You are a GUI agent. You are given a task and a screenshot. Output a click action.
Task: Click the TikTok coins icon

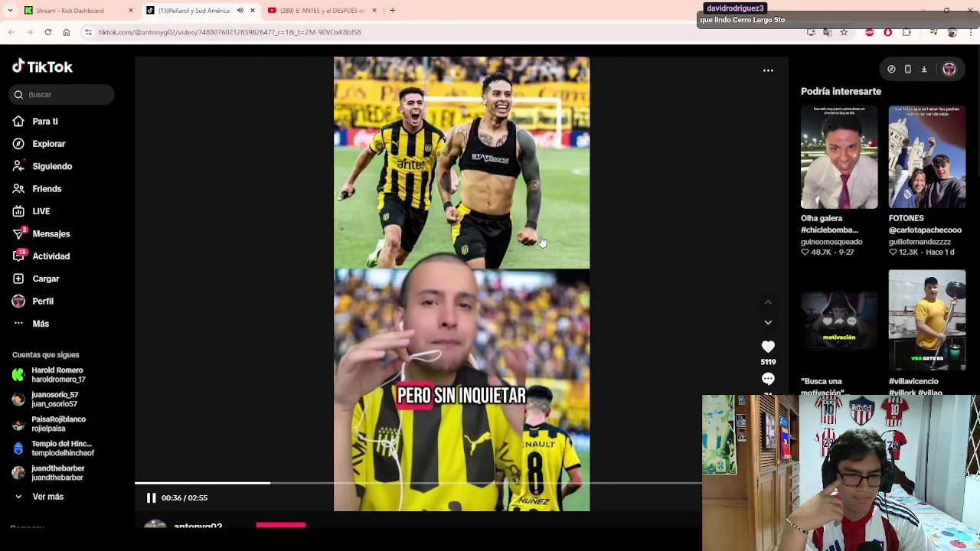891,70
